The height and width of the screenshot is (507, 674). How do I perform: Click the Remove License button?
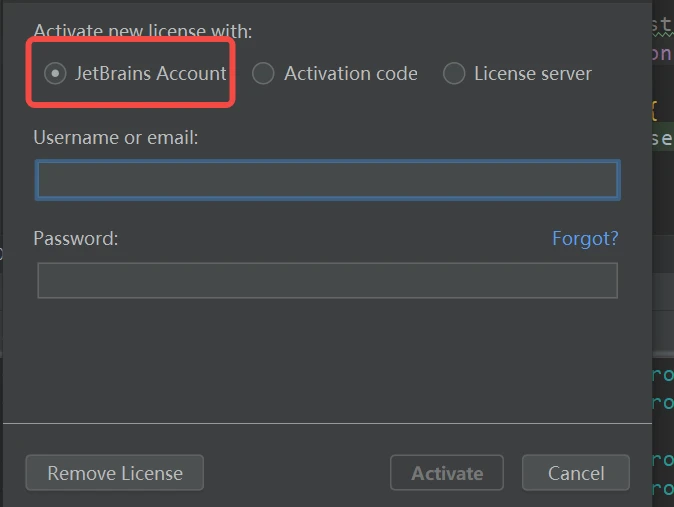click(115, 473)
